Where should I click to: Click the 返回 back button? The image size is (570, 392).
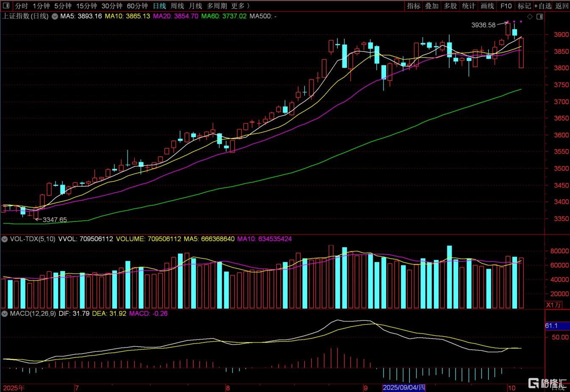click(562, 6)
